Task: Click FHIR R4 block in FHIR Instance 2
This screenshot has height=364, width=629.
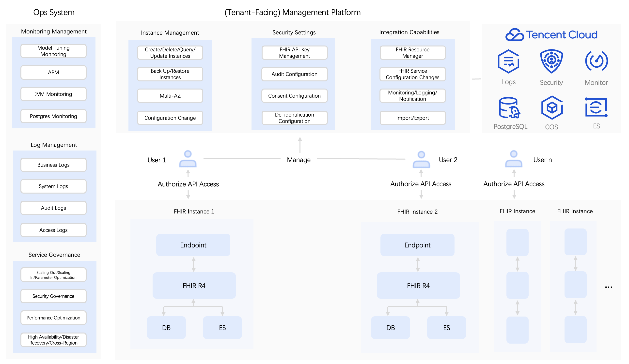Action: (x=418, y=285)
